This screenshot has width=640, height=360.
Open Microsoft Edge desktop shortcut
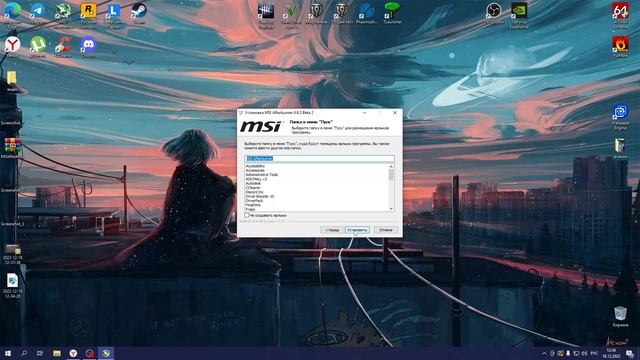coord(12,11)
